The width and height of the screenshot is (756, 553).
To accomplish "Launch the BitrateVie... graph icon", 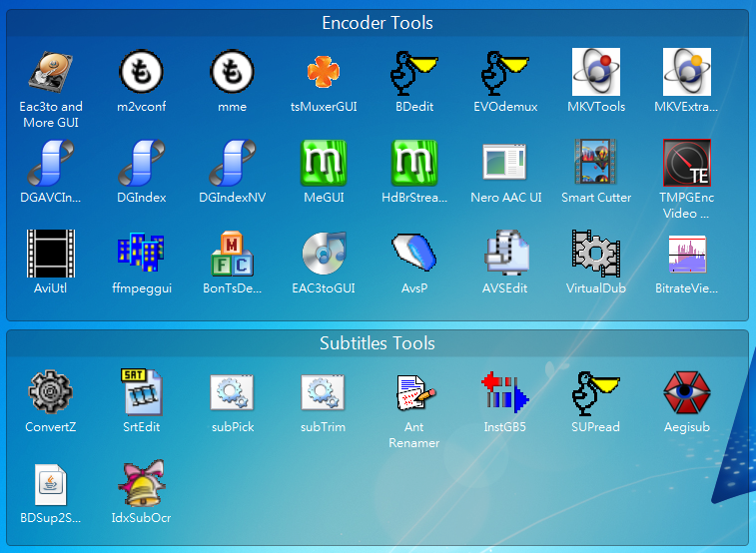I will pyautogui.click(x=686, y=254).
